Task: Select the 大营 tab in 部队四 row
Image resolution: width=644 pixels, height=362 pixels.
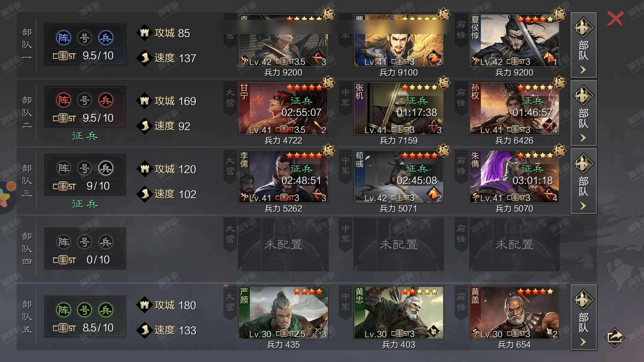Action: pyautogui.click(x=230, y=235)
